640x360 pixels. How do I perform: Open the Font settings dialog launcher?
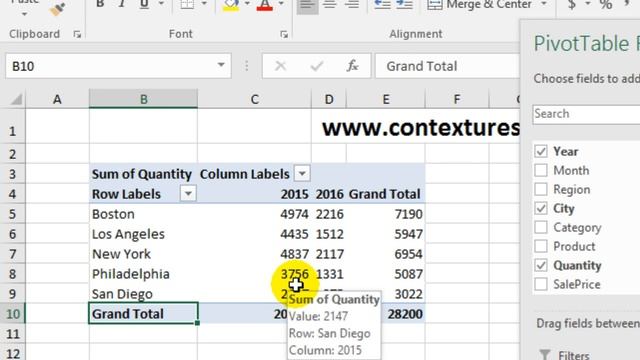[284, 35]
